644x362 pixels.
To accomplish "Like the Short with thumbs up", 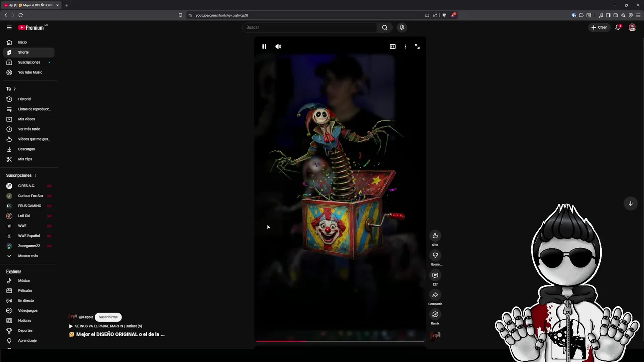I will 435,236.
